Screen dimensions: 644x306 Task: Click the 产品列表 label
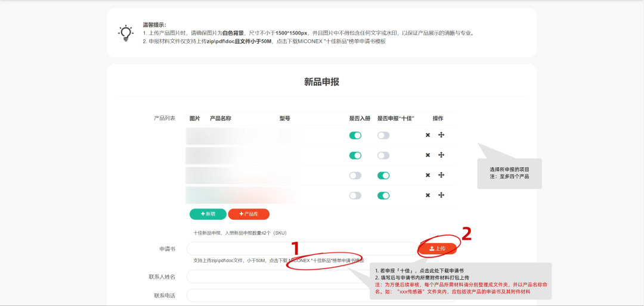tap(165, 118)
